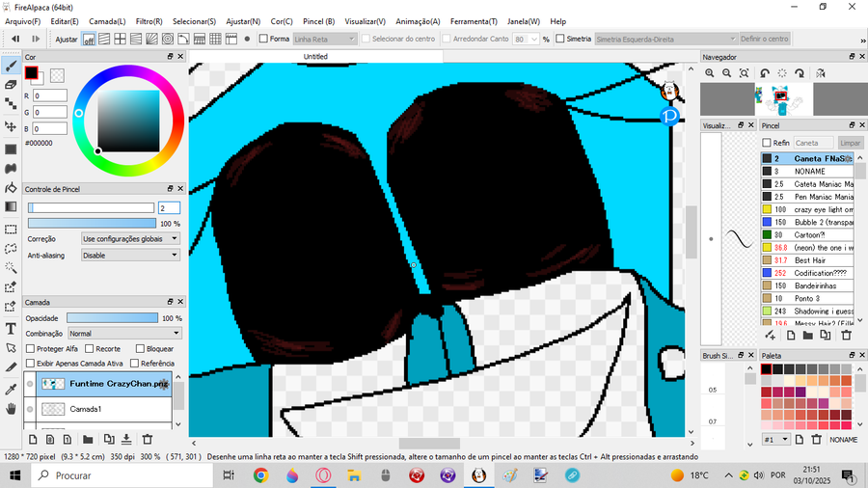This screenshot has width=868, height=488.
Task: Click Definir o centro button
Action: coord(764,39)
